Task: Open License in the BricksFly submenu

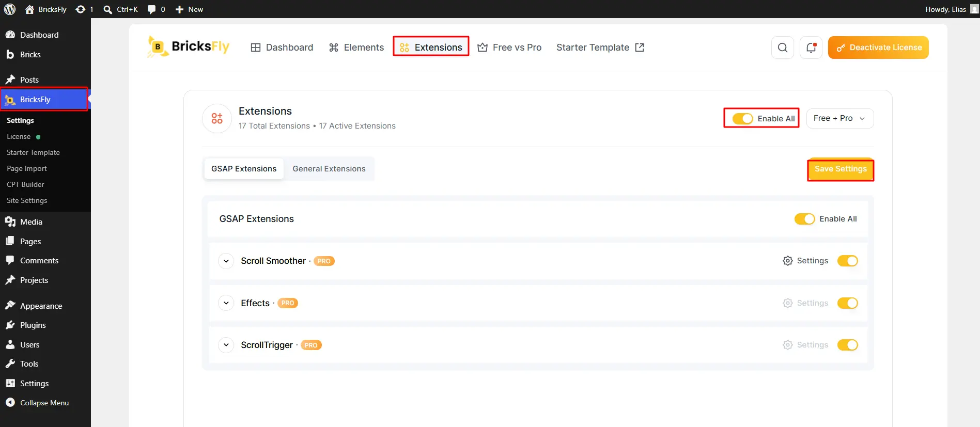Action: pyautogui.click(x=19, y=136)
